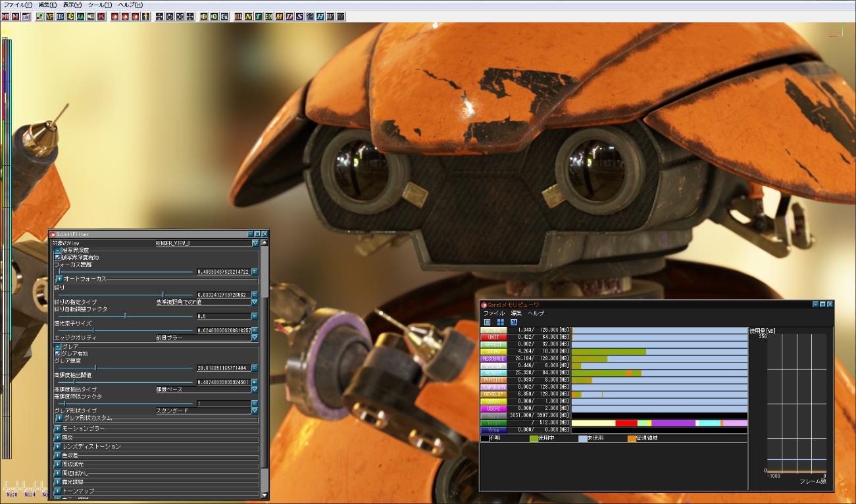This screenshot has width=856, height=504.
Task: Click the first play/pause toolbar icon
Action: (x=5, y=16)
